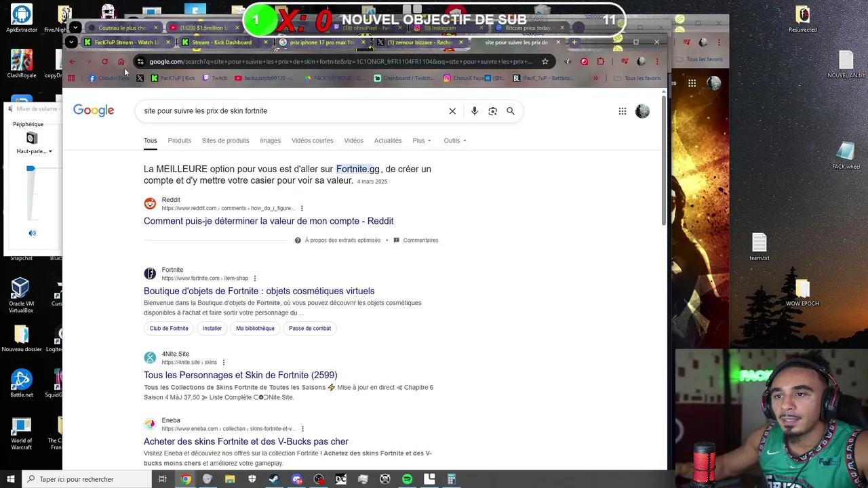Switch to the Stream - Kick Dashboard tab

click(x=222, y=42)
